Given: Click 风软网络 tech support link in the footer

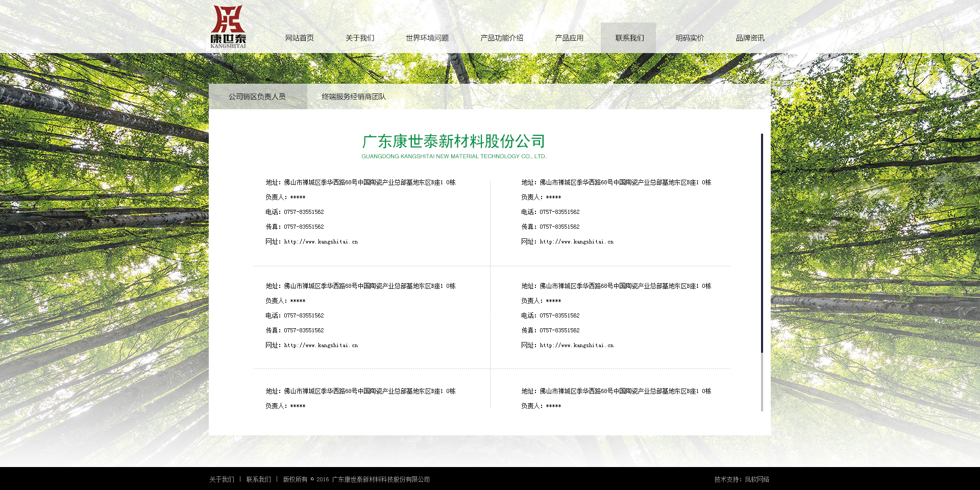Looking at the screenshot, I should [756, 480].
